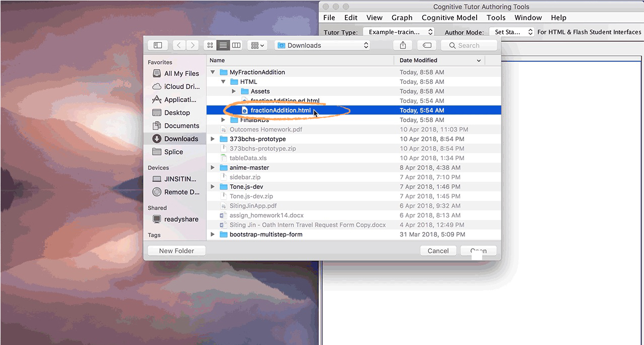Open the item arrangement dropdown button
Screen dimensions: 644x345
point(257,45)
